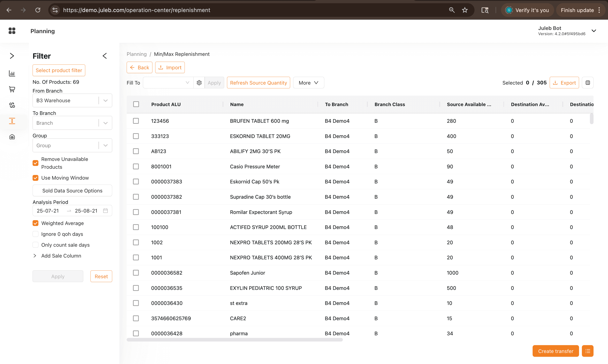Reset the filter settings

point(101,276)
